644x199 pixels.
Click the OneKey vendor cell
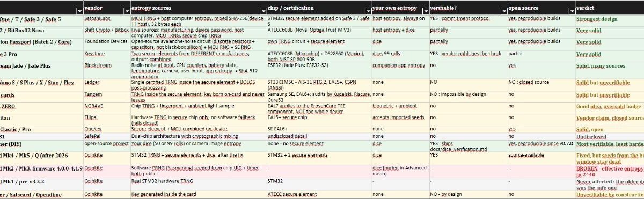coord(107,129)
